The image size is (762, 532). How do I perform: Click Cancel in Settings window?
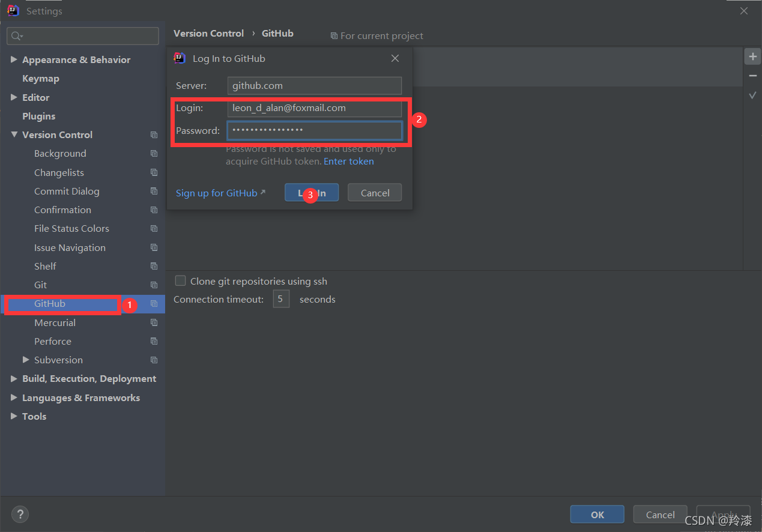(x=661, y=515)
